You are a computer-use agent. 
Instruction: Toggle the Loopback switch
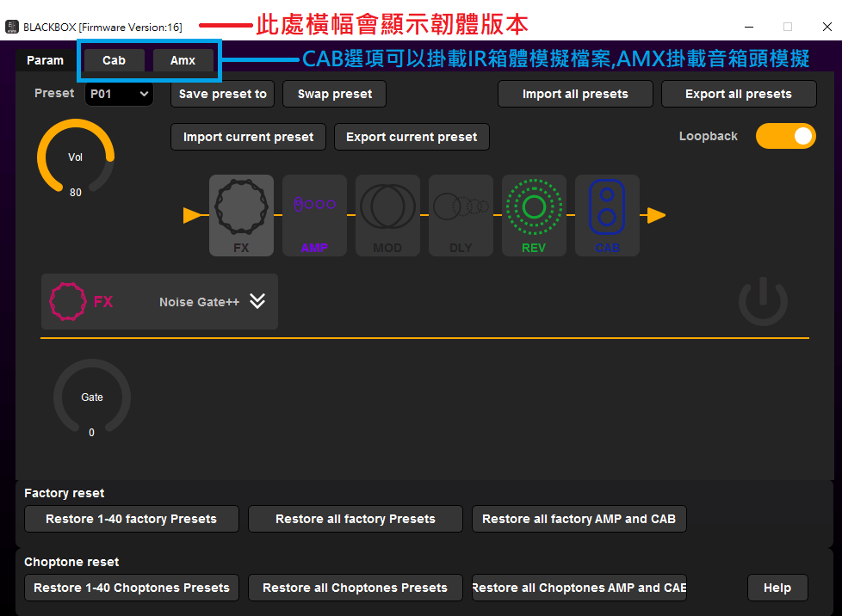click(785, 136)
